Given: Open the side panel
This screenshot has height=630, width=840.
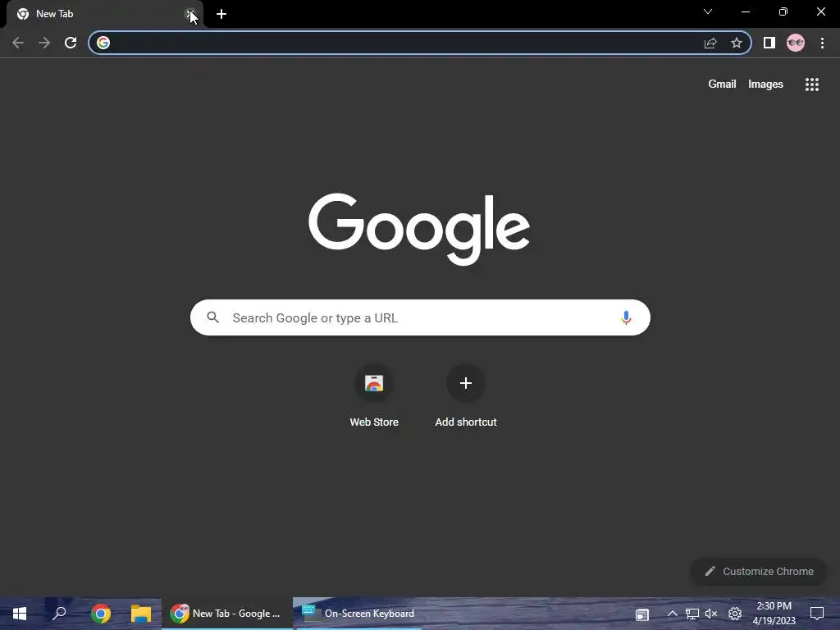Looking at the screenshot, I should point(769,43).
